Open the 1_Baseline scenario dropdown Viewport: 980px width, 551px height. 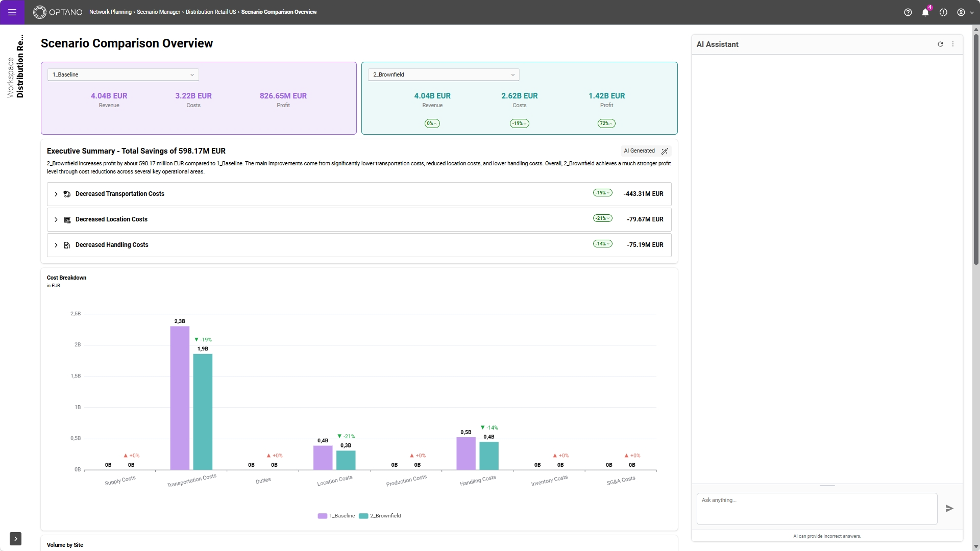123,74
